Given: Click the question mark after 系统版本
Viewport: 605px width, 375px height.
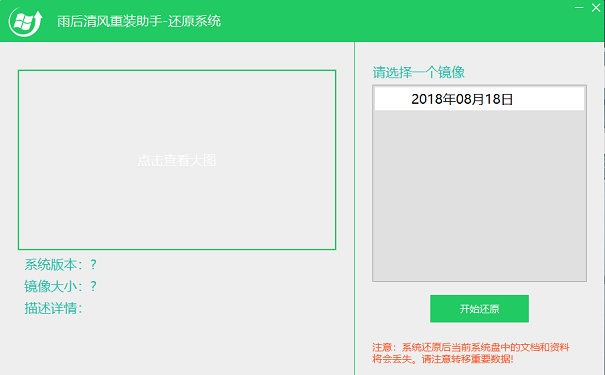Looking at the screenshot, I should click(93, 265).
